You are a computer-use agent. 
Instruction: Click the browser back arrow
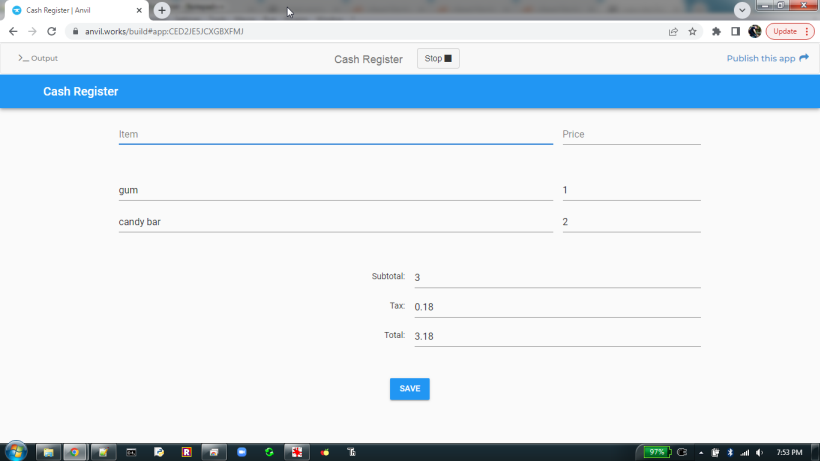click(13, 31)
